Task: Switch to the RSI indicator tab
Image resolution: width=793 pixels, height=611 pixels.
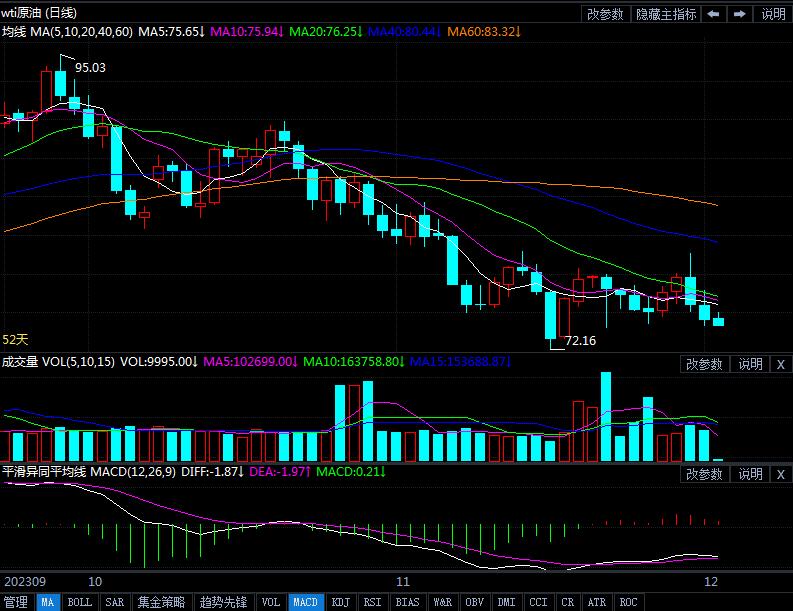Action: tap(372, 602)
